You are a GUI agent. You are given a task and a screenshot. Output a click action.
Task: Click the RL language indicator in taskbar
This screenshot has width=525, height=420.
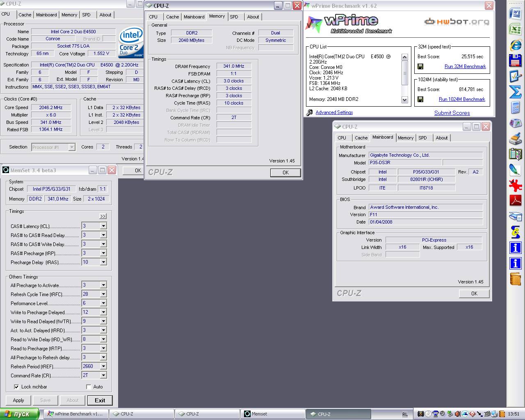coord(405,414)
